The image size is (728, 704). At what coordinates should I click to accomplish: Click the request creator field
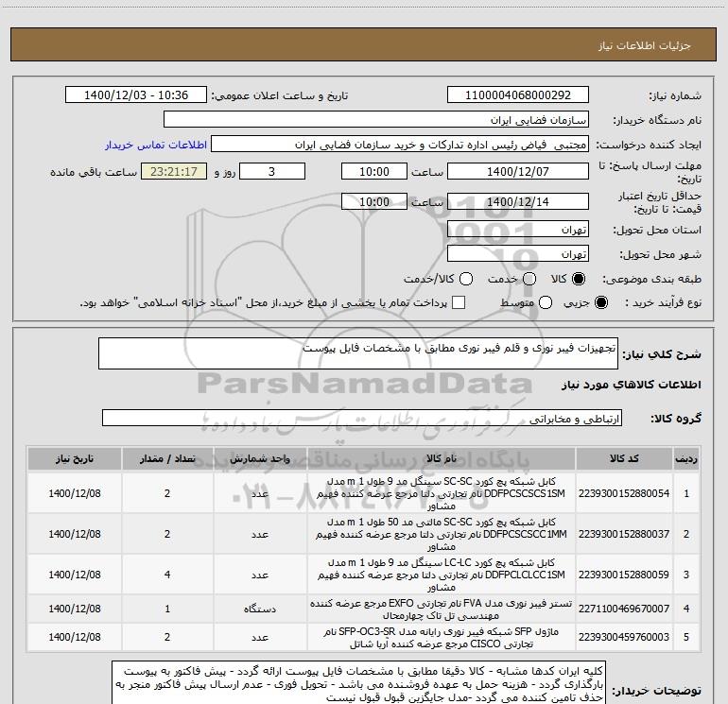pos(400,145)
